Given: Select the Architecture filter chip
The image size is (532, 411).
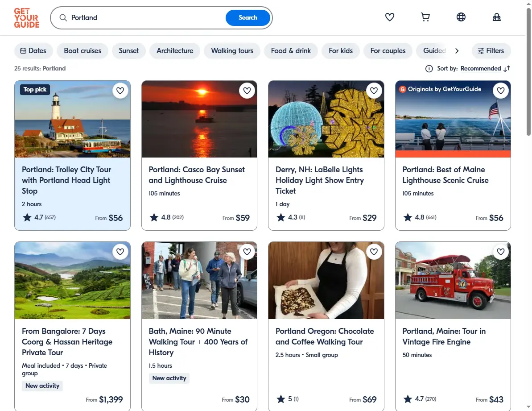Looking at the screenshot, I should 175,51.
